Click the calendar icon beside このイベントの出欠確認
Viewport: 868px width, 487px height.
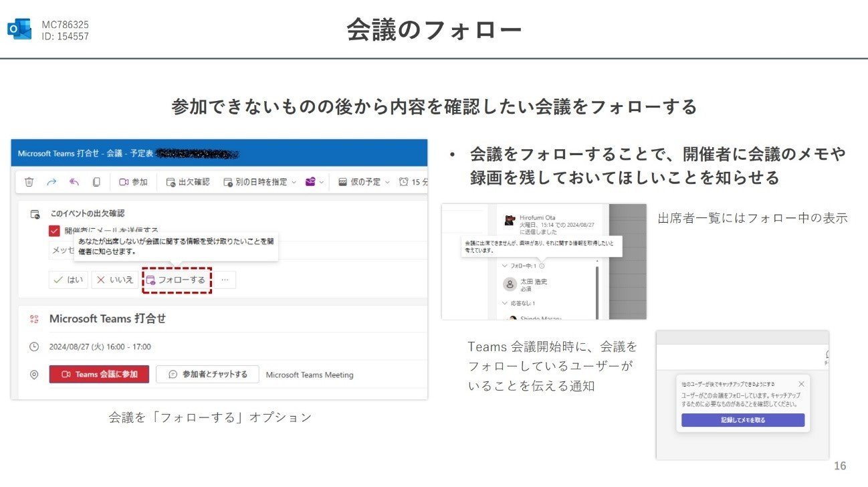(35, 214)
